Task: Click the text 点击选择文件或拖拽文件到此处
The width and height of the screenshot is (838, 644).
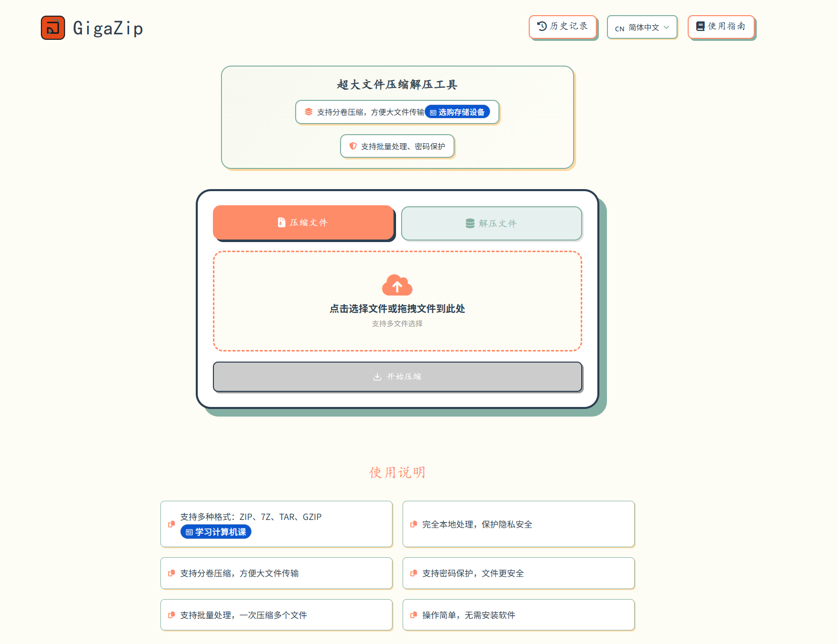Action: pos(398,309)
